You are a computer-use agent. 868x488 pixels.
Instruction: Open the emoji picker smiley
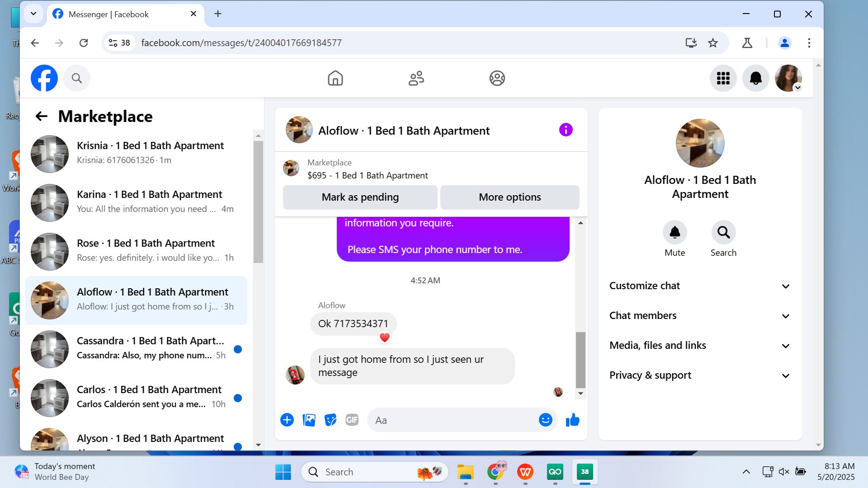545,420
